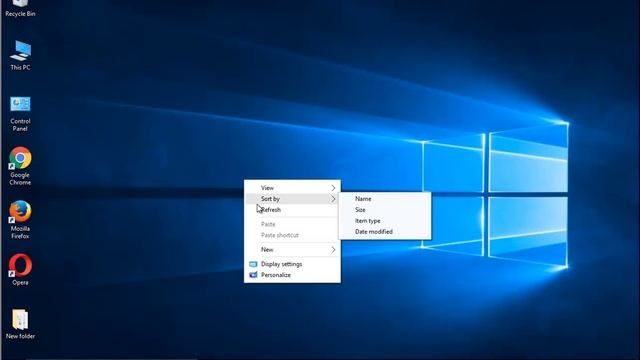Screen dimensions: 640x360
Task: Sort desktop icons by Item type
Action: click(x=385, y=221)
